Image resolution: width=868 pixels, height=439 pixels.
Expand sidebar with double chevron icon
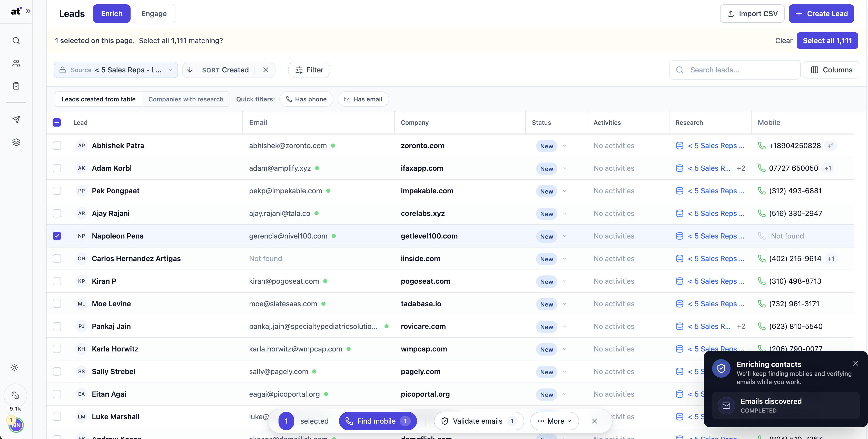(28, 11)
